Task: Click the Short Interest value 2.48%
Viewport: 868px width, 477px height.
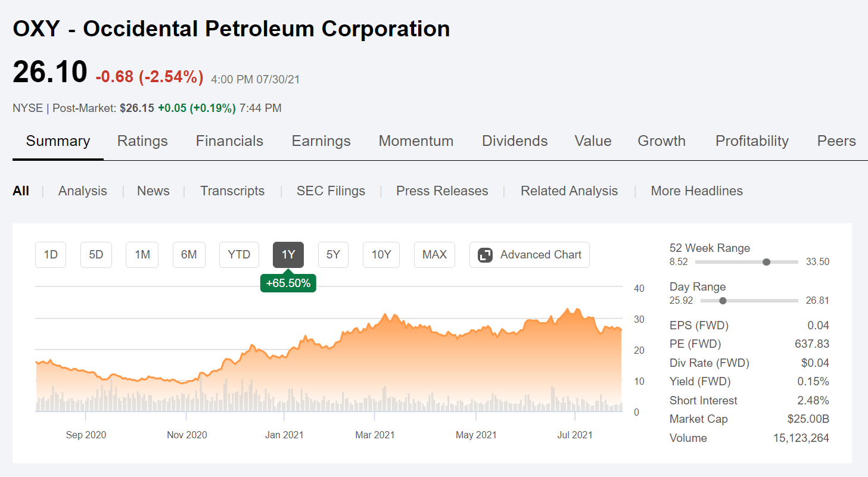Action: pos(814,401)
